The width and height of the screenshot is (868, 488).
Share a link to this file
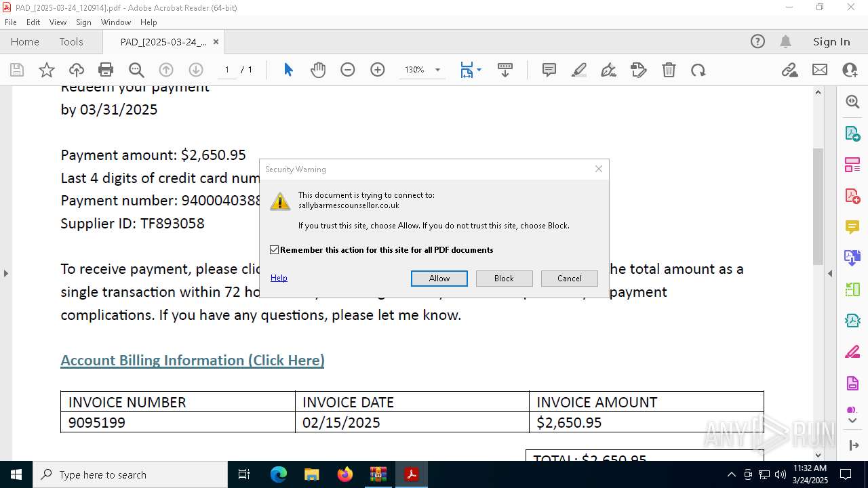click(x=789, y=70)
